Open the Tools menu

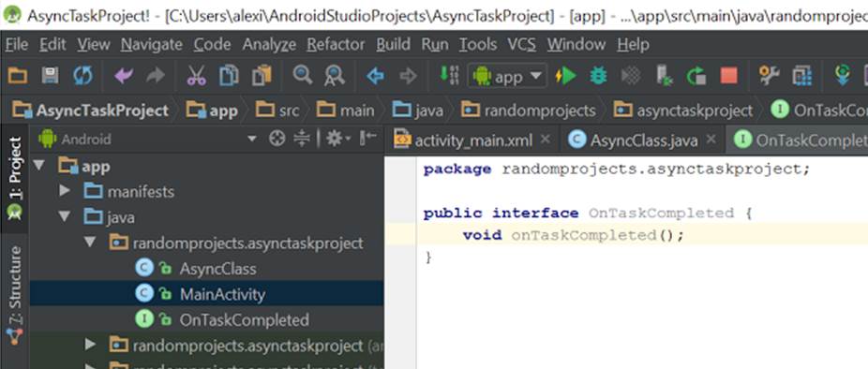tap(478, 44)
